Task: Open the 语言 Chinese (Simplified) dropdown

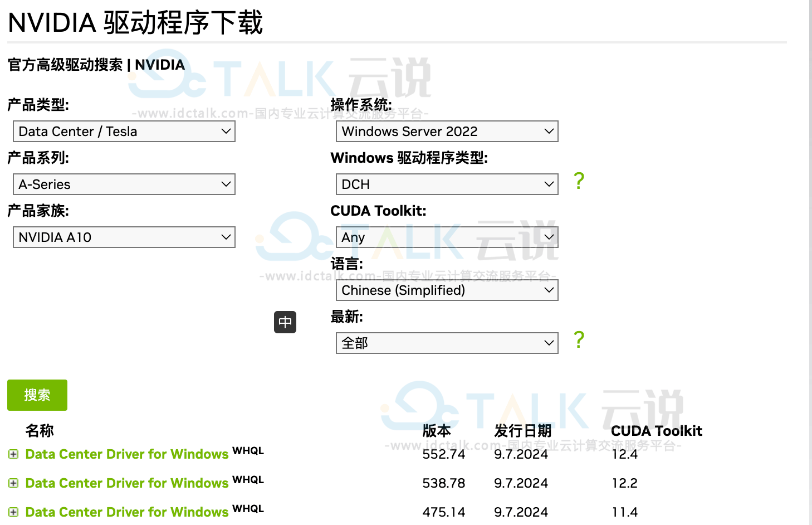Action: tap(447, 290)
